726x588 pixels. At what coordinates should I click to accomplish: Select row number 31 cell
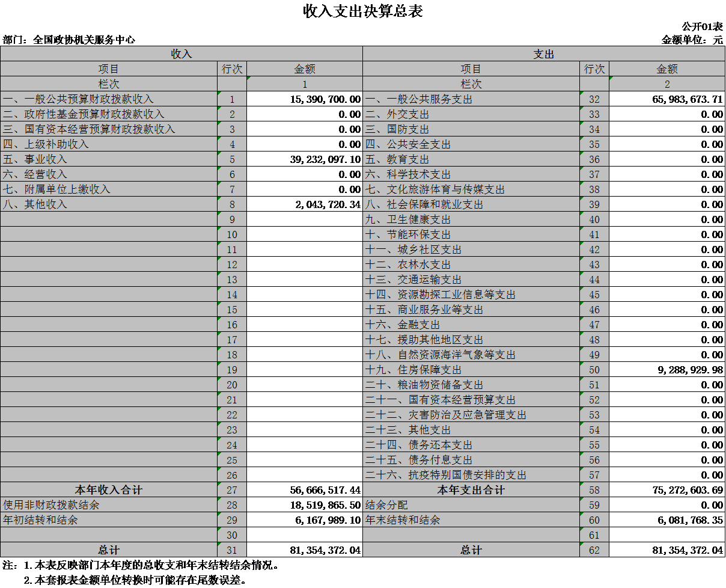point(232,550)
